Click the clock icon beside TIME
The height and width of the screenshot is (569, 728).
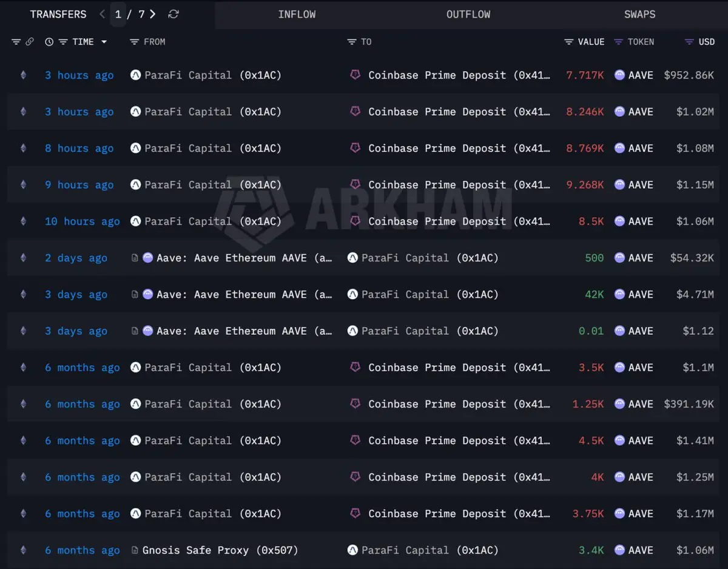(49, 42)
